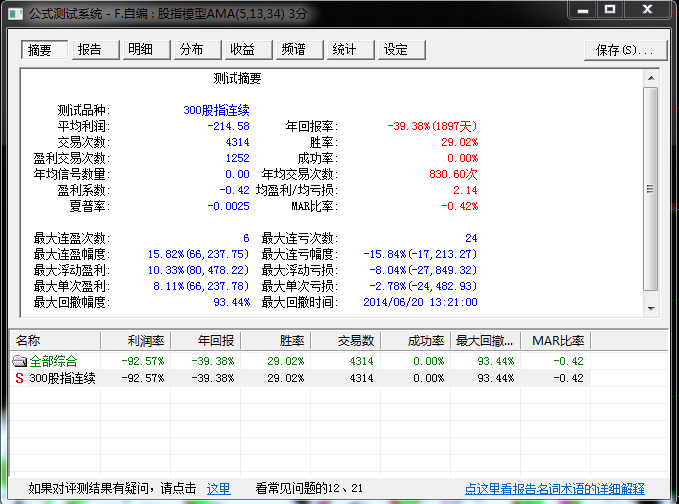Image resolution: width=679 pixels, height=504 pixels.
Task: Open the 明细 tab
Action: pos(146,50)
